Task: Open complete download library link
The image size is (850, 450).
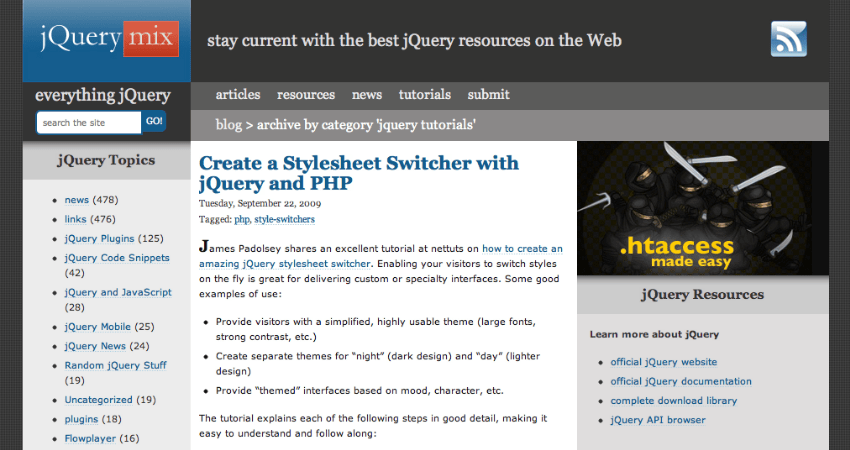Action: pyautogui.click(x=674, y=401)
